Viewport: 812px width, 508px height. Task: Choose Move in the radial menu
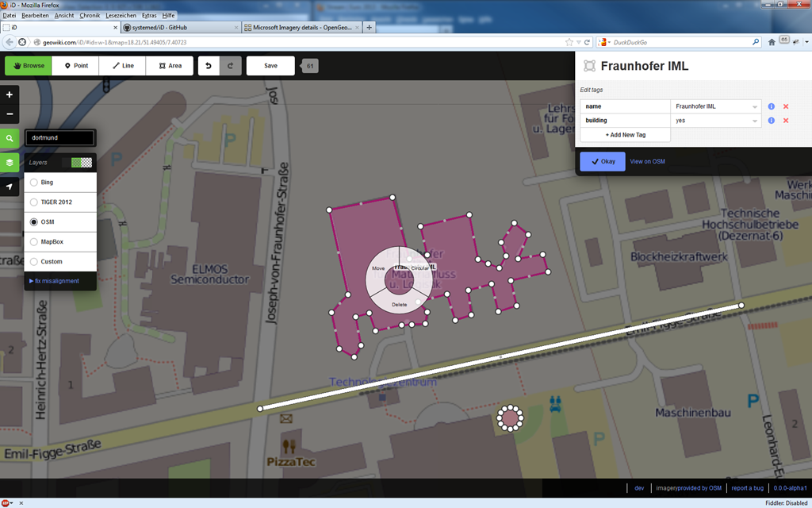pyautogui.click(x=378, y=268)
